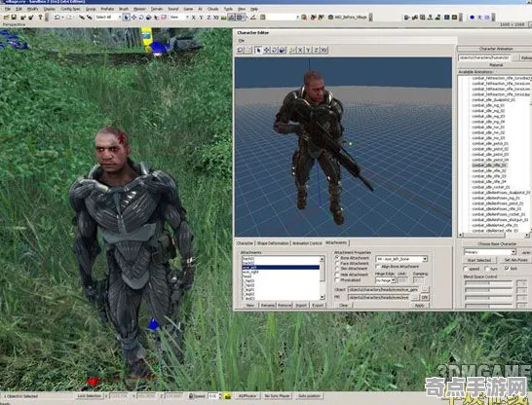Open the View dropdown in main toolbar
The height and width of the screenshot is (405, 532).
[x=187, y=17]
